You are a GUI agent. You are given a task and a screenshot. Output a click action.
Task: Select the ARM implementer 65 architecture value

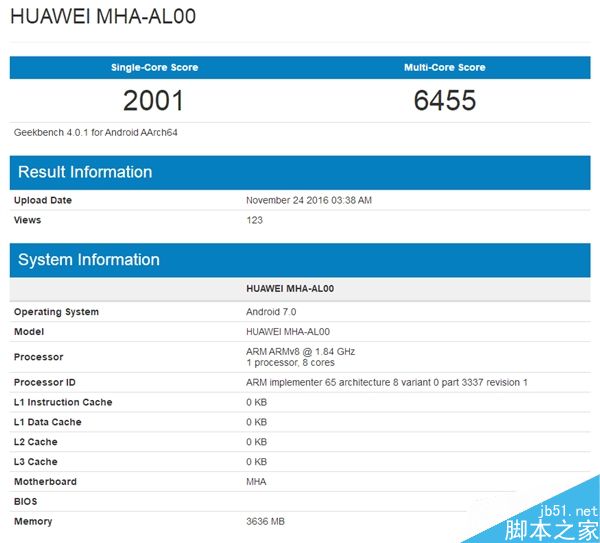pyautogui.click(x=387, y=382)
